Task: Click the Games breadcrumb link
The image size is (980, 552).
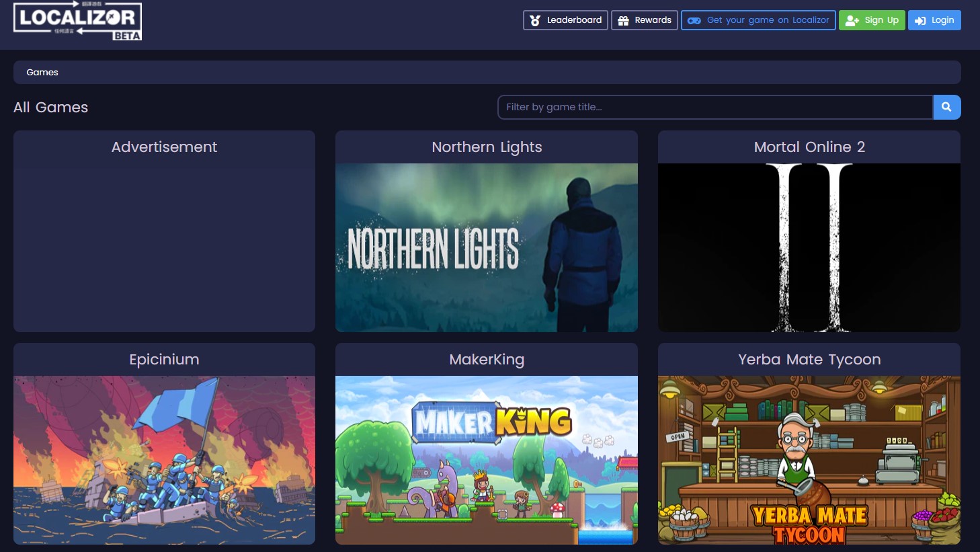Action: [42, 72]
